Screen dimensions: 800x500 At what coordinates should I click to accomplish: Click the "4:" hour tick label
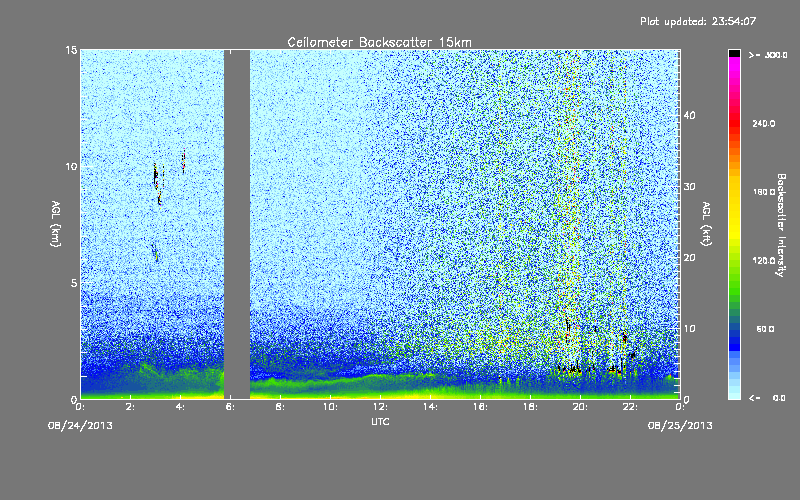(x=180, y=407)
